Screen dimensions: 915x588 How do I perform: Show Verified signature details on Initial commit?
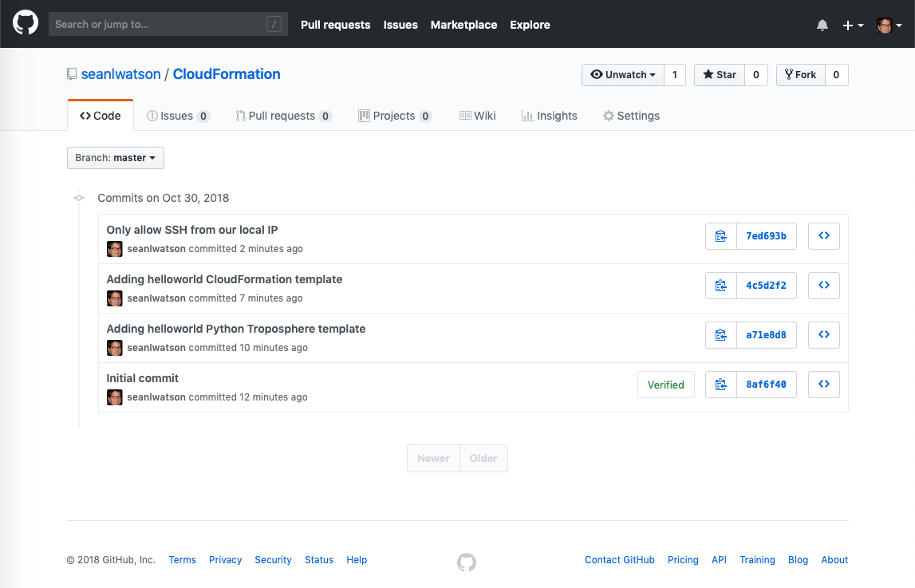(x=666, y=385)
